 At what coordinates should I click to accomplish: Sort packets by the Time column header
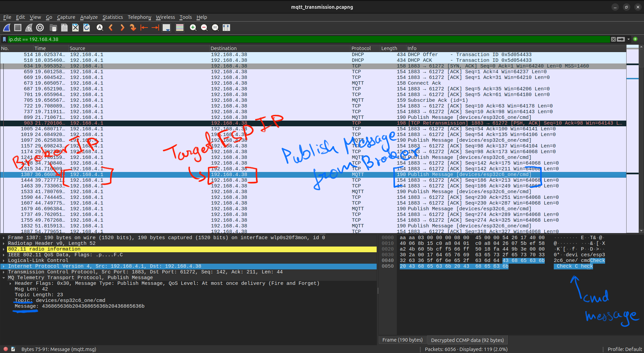coord(51,48)
